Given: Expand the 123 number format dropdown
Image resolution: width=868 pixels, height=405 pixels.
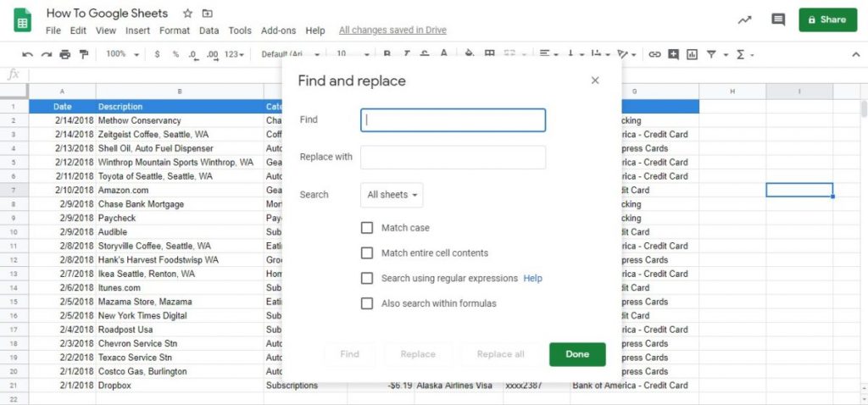Looking at the screenshot, I should pos(234,54).
